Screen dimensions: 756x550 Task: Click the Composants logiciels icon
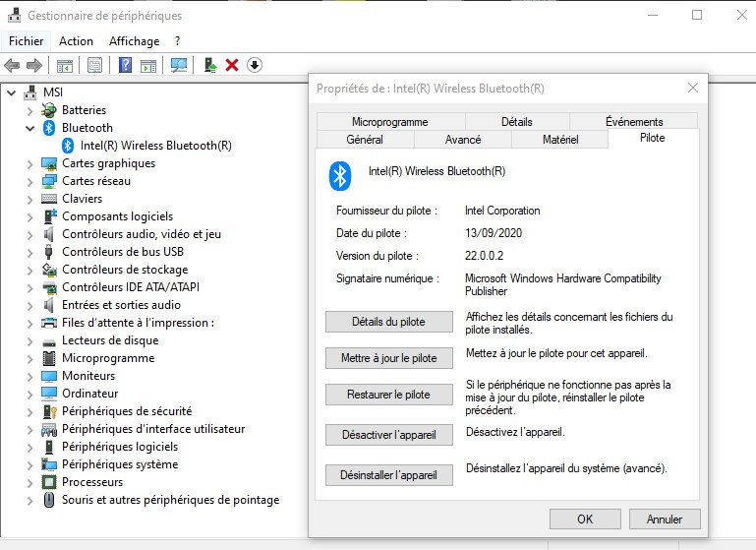click(x=49, y=216)
